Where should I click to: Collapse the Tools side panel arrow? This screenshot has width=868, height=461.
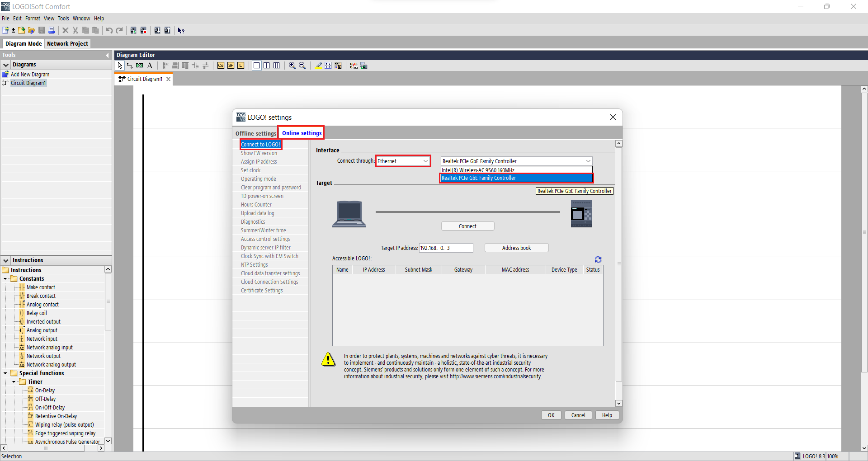[x=107, y=55]
